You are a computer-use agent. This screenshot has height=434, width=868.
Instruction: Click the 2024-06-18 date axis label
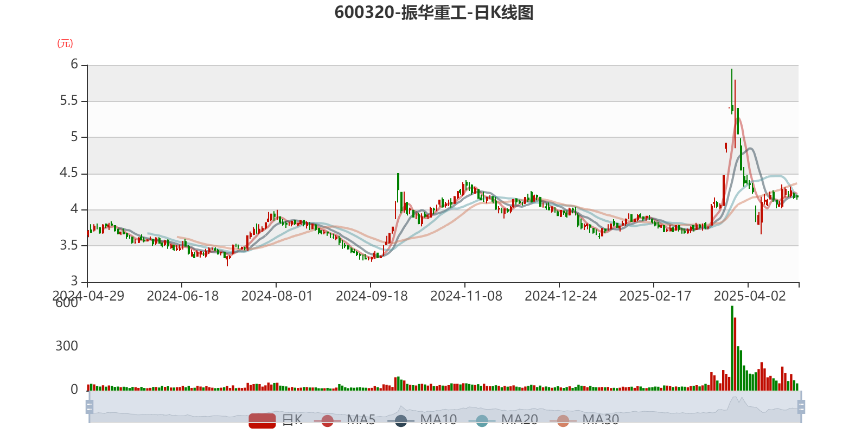point(183,296)
